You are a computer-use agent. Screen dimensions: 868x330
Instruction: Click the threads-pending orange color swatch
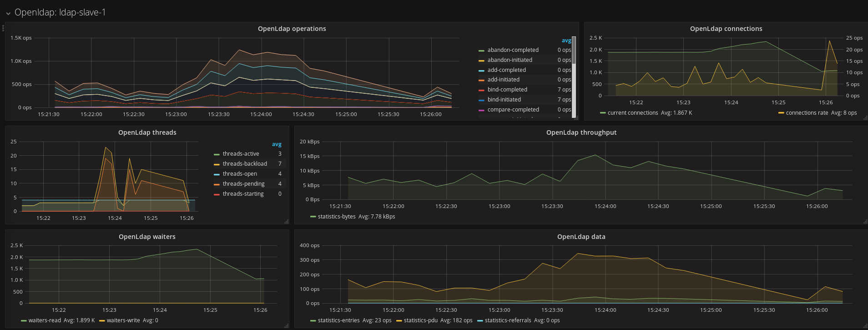(217, 184)
